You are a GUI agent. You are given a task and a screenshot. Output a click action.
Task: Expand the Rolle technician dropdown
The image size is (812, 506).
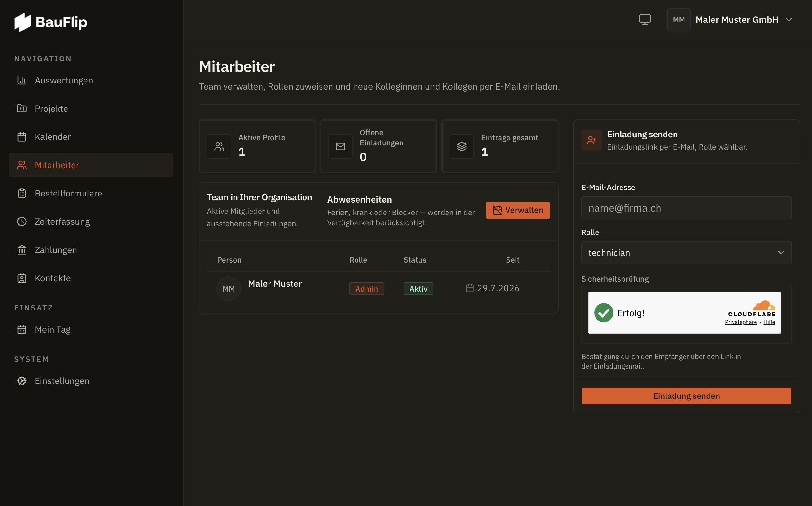tap(686, 253)
